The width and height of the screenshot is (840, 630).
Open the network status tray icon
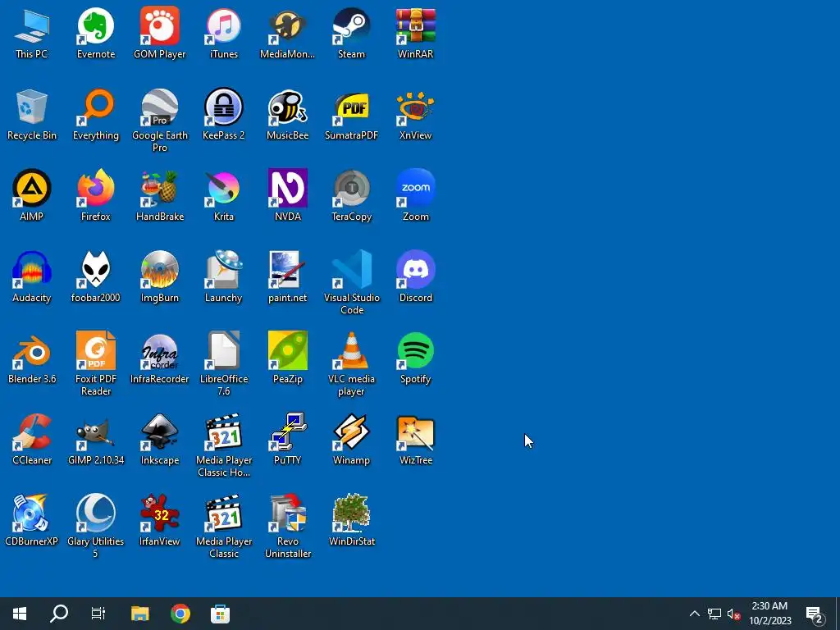click(714, 614)
